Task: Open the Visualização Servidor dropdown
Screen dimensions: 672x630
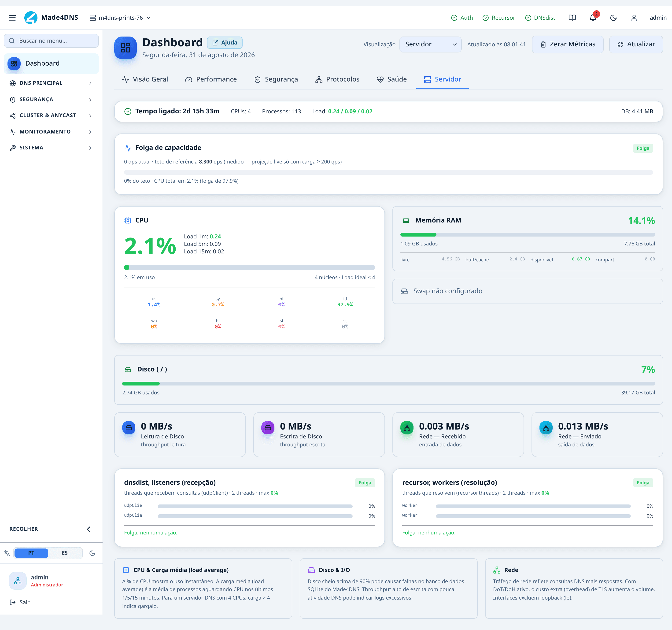Action: coord(430,44)
